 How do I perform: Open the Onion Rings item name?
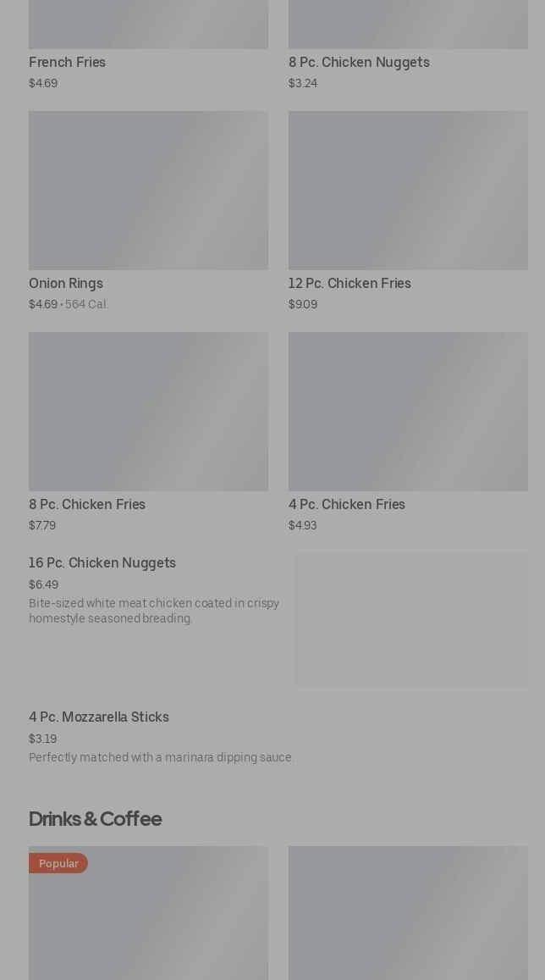(66, 284)
